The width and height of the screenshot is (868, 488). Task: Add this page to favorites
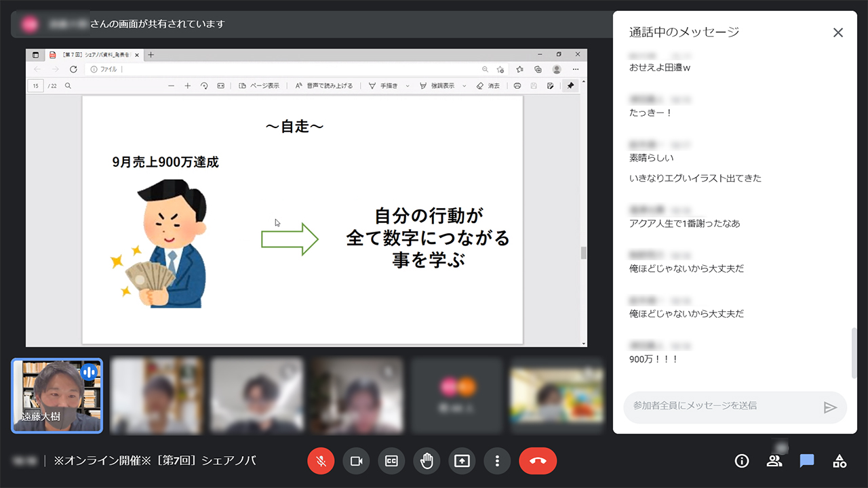(500, 69)
